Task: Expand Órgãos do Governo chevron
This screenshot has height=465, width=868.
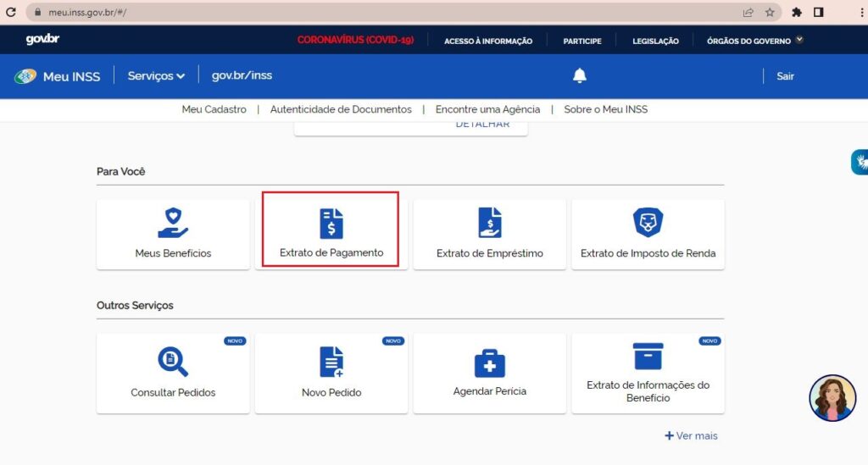Action: pyautogui.click(x=799, y=40)
